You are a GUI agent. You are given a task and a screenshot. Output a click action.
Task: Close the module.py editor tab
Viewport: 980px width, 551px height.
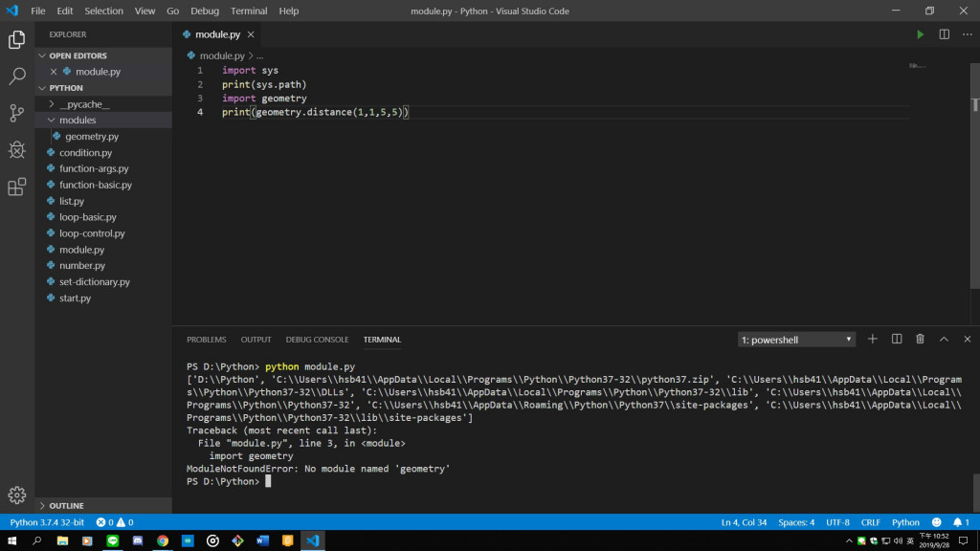point(251,34)
